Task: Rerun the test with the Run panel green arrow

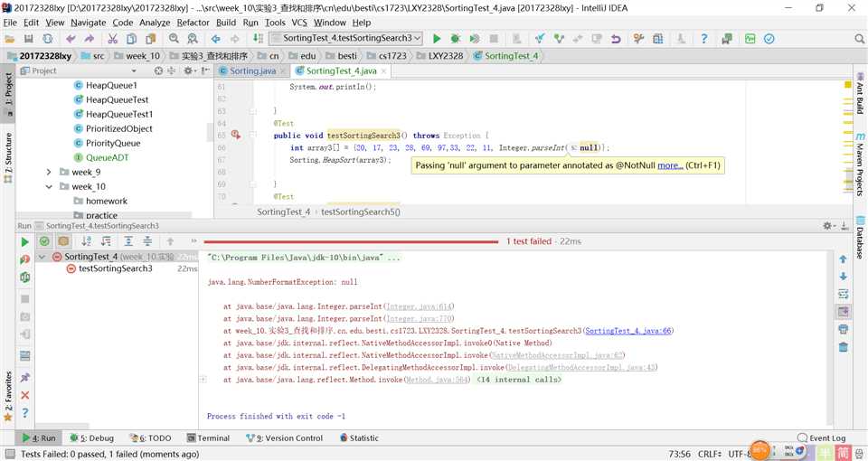Action: click(25, 242)
